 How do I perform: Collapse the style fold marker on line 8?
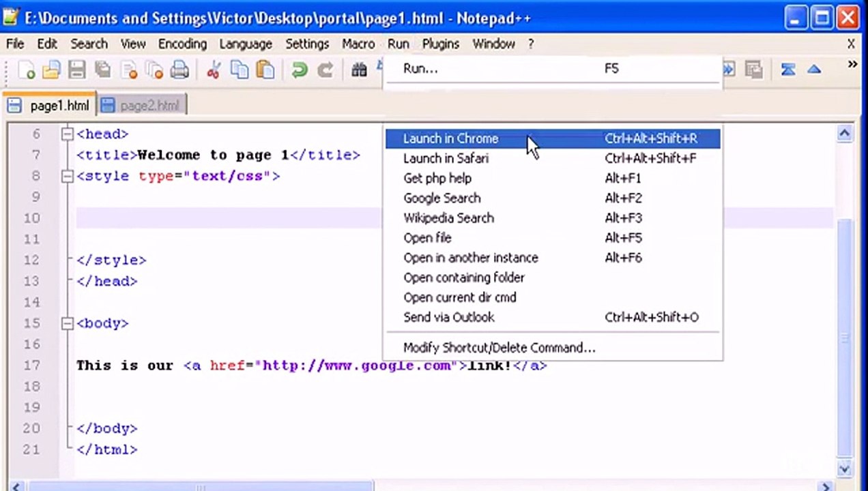pyautogui.click(x=67, y=176)
